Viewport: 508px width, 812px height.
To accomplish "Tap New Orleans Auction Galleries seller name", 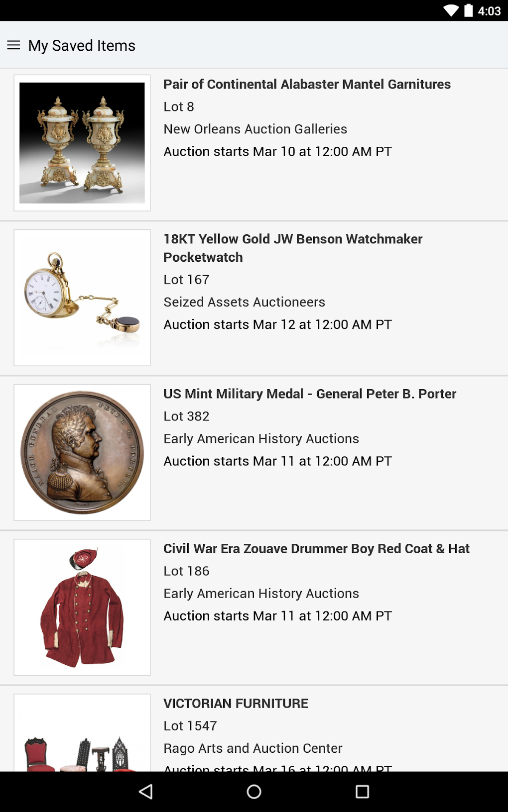I will (255, 129).
